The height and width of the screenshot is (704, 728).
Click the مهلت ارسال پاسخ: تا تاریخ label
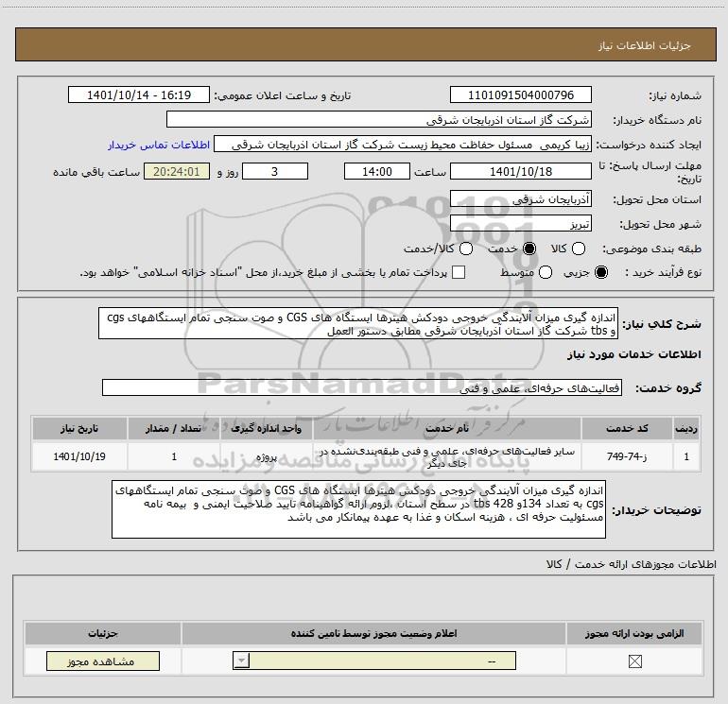[x=650, y=172]
